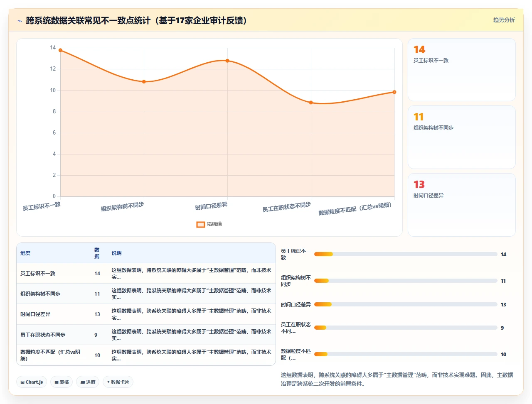532x404 pixels.
Task: Select the table cell 数据粒度不匹配（汇总vs明细）
Action: click(x=50, y=355)
